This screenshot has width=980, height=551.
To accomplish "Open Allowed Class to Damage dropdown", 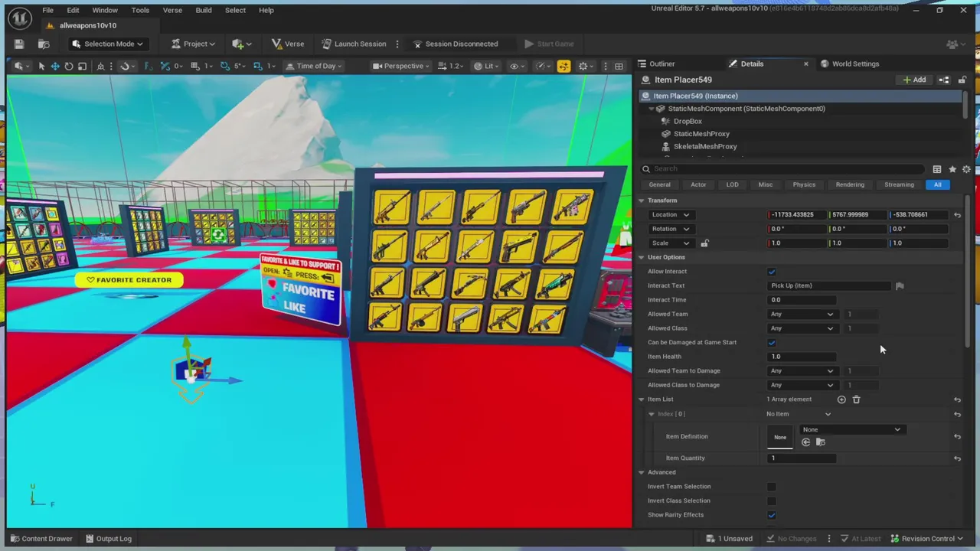I will (802, 385).
